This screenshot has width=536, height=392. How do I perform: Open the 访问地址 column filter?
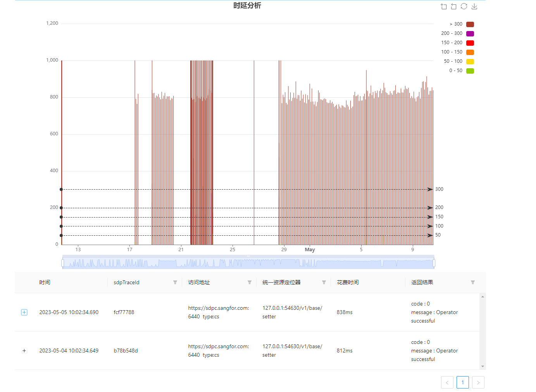[250, 282]
